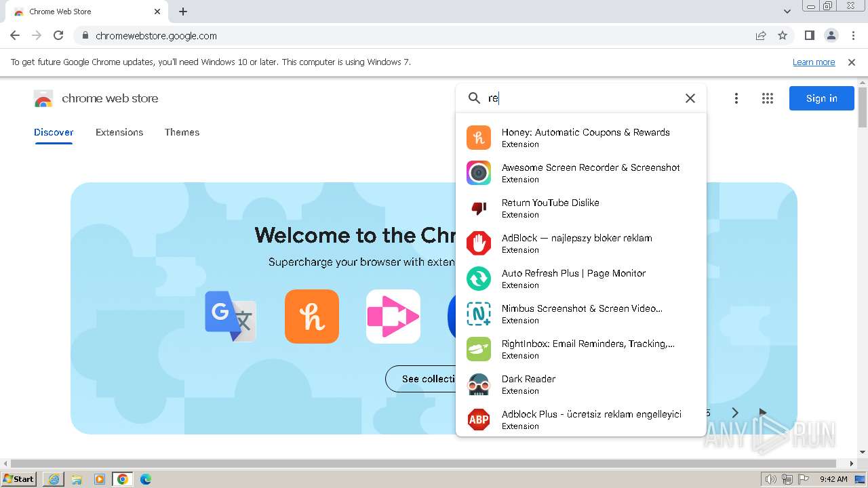Screen dimensions: 868x488
Task: Switch to the Extensions tab
Action: pyautogui.click(x=119, y=132)
